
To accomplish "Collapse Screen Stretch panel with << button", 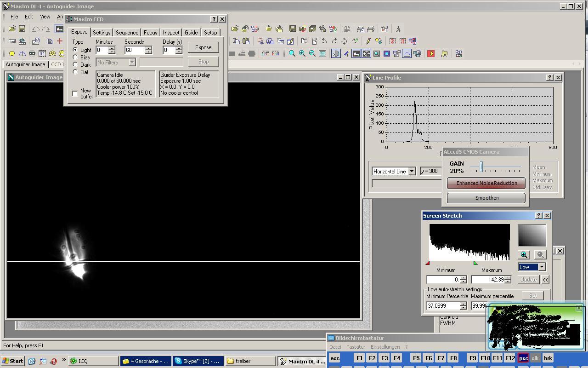I will (545, 280).
